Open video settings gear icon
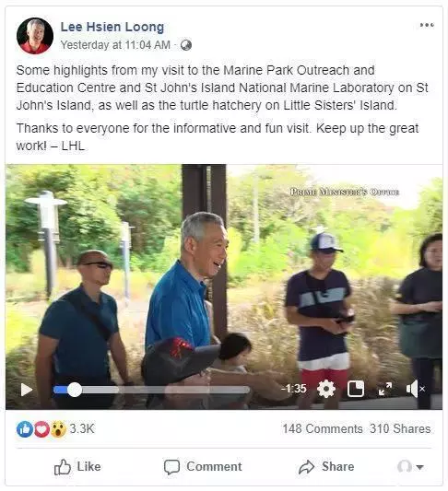Image resolution: width=448 pixels, height=491 pixels. click(x=326, y=389)
